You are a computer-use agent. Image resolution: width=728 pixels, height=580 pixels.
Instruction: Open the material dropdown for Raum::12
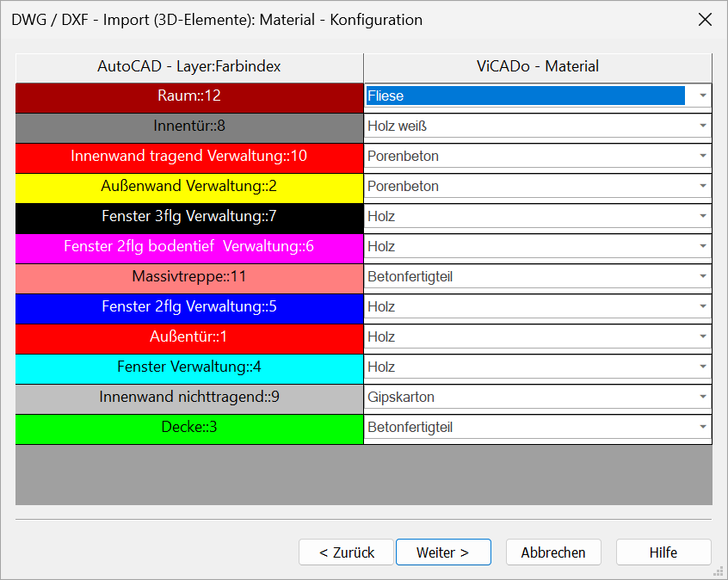tap(702, 96)
